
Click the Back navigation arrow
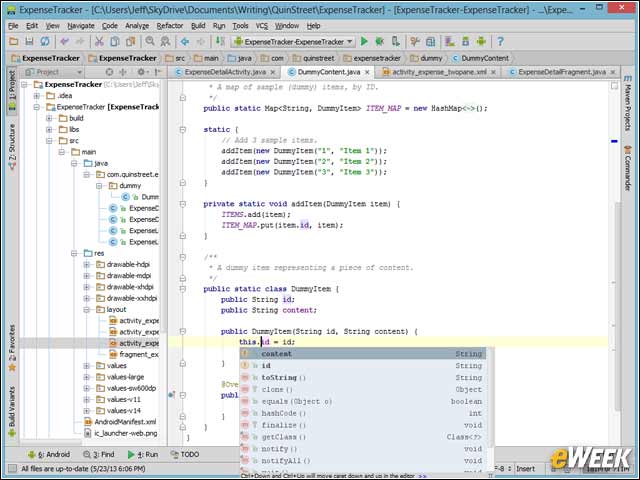(x=185, y=41)
